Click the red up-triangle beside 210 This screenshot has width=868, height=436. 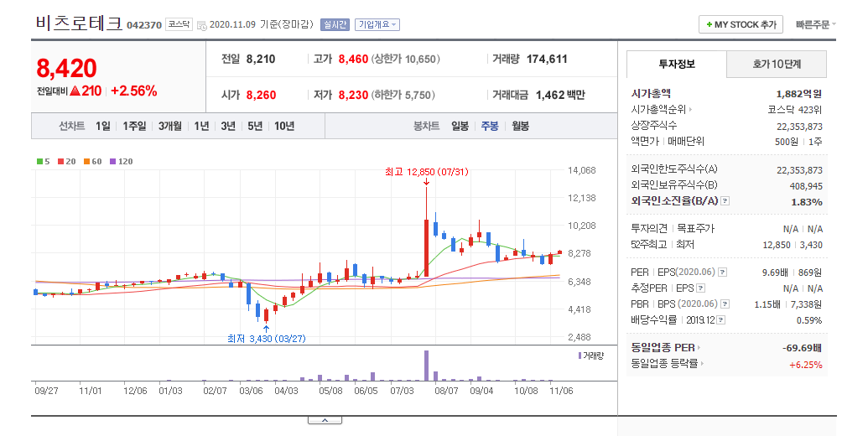point(75,91)
